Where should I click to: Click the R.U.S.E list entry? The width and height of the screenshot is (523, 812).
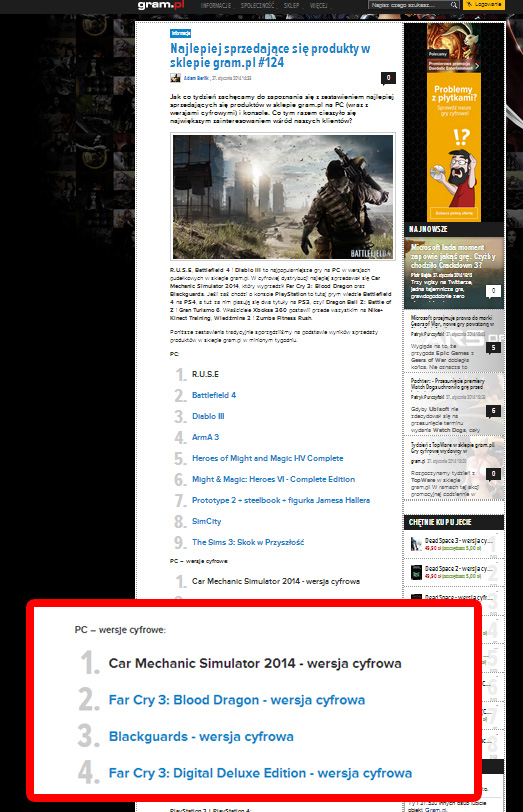click(206, 374)
